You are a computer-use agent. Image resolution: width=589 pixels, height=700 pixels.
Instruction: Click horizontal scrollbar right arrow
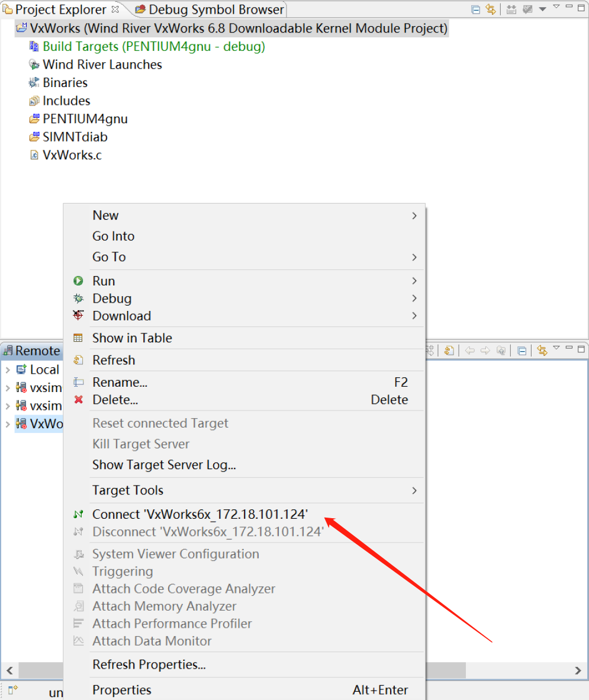click(578, 670)
